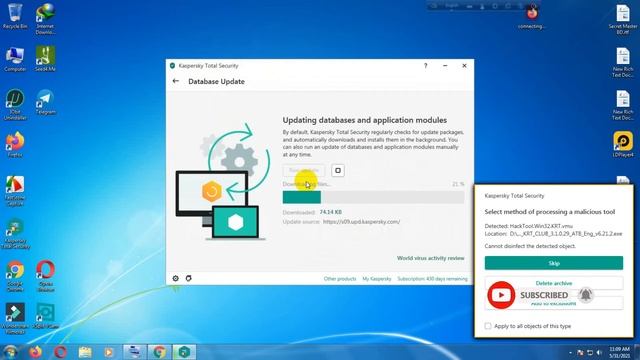The width and height of the screenshot is (640, 360).
Task: Launch Kaspersky Total Security desktop shortcut
Action: click(15, 233)
